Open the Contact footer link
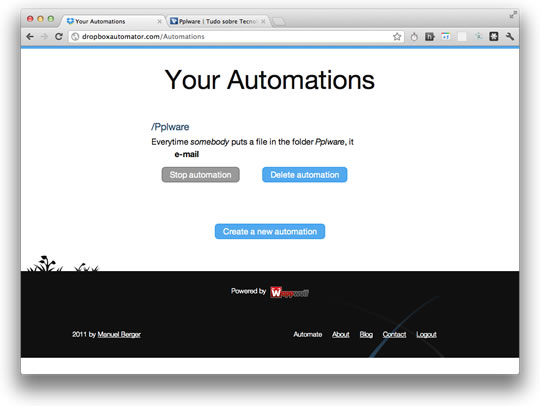 394,334
